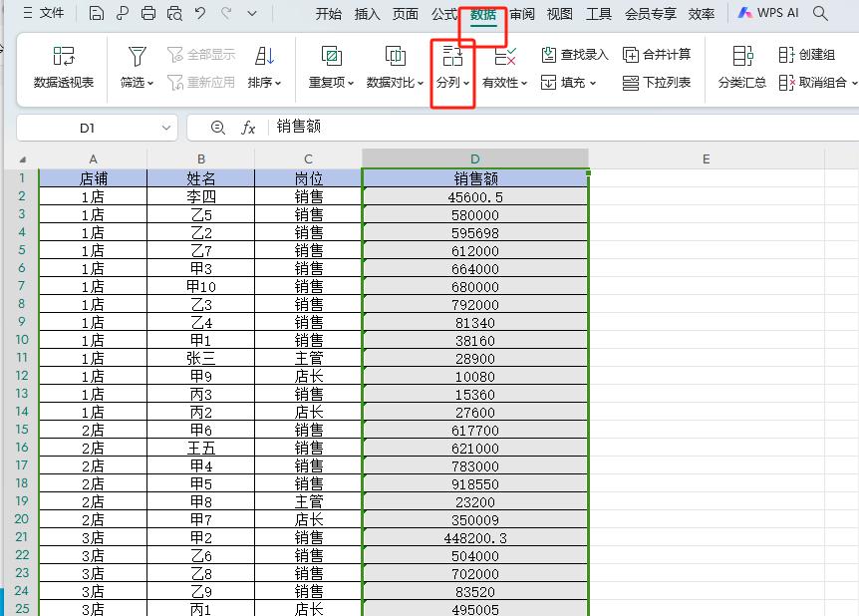Click the 岗位 header cell

(309, 178)
